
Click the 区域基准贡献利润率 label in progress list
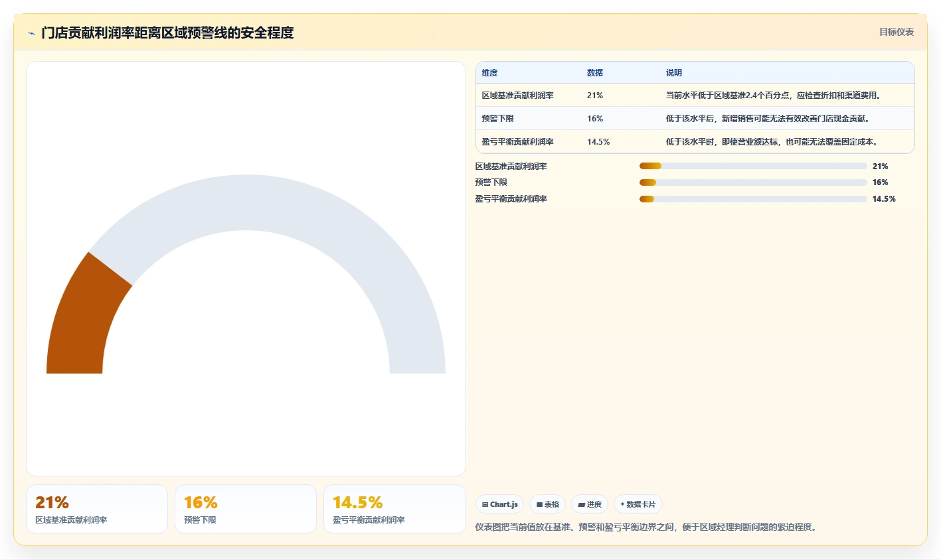(x=511, y=167)
